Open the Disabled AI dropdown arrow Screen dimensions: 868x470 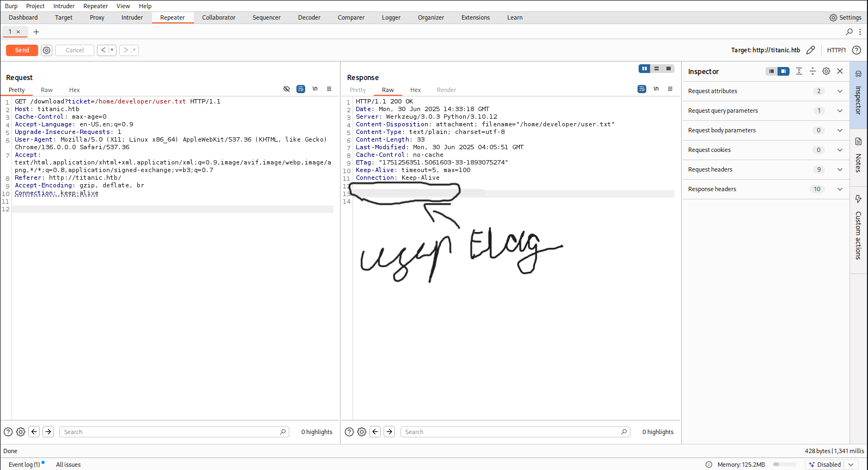click(x=852, y=465)
